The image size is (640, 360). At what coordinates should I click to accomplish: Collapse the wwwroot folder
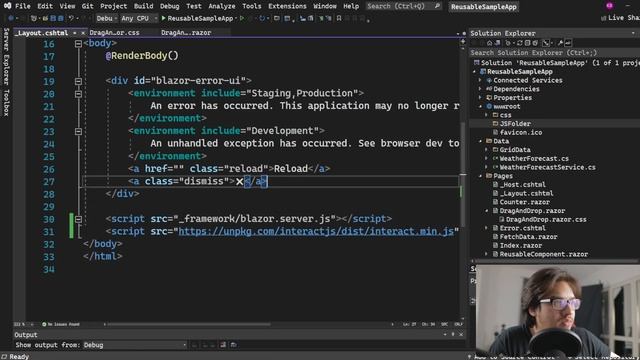480,107
